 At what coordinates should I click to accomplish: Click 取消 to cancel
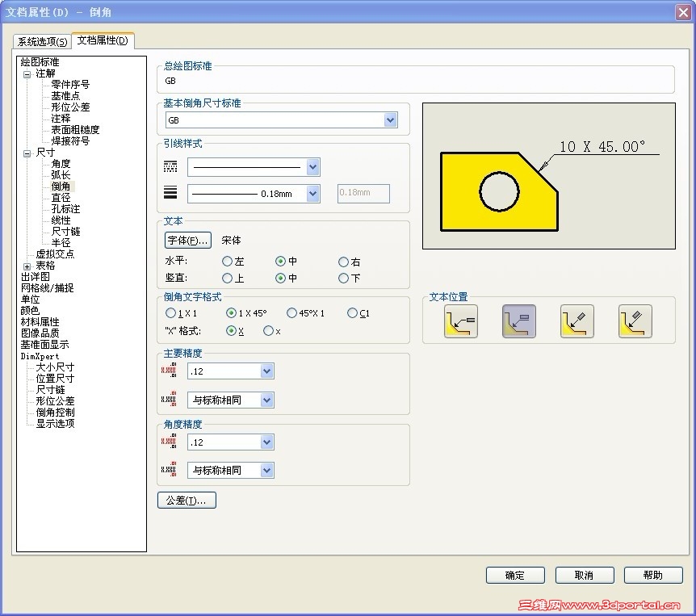[x=584, y=575]
